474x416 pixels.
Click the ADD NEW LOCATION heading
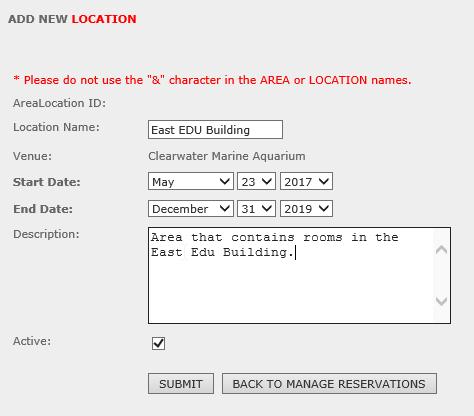[x=72, y=19]
